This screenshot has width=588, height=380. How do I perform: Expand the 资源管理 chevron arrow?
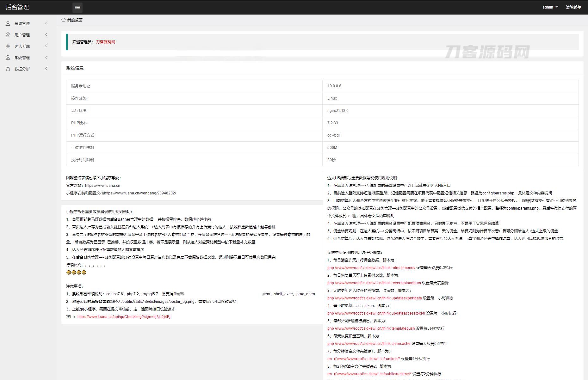tap(46, 23)
